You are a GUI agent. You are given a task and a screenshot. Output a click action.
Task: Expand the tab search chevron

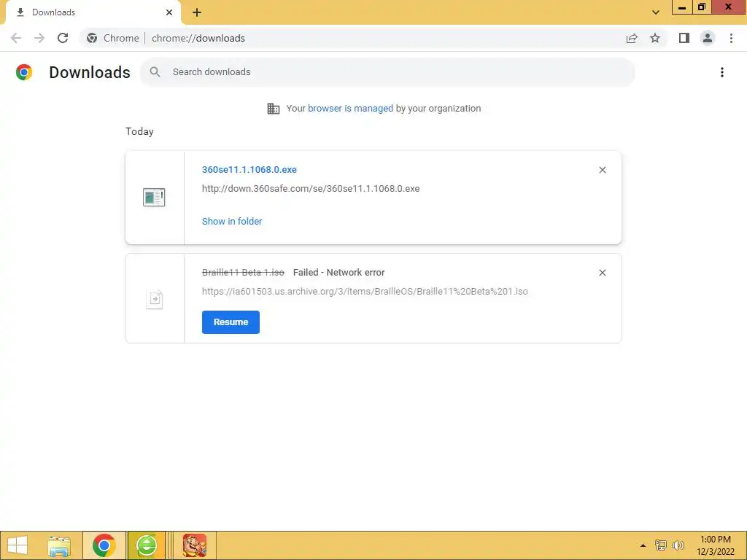[x=656, y=12]
